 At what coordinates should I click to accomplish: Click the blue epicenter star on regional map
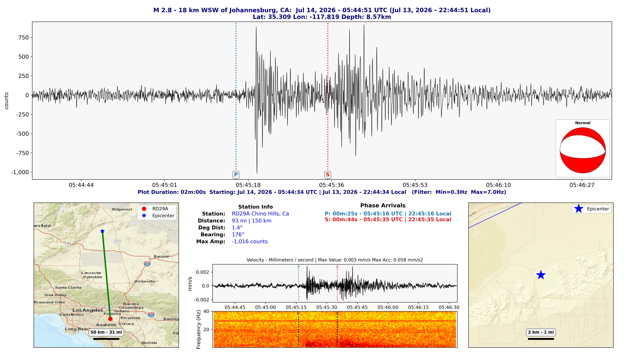pos(102,231)
